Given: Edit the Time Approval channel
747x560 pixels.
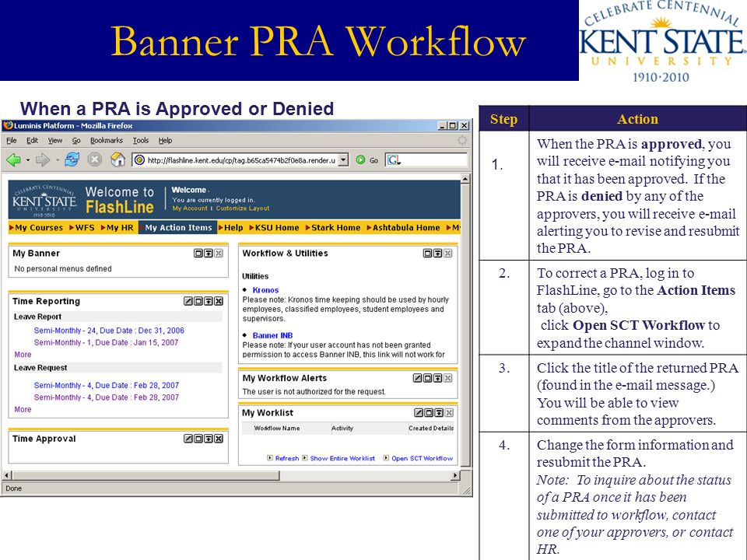Looking at the screenshot, I should click(x=188, y=439).
